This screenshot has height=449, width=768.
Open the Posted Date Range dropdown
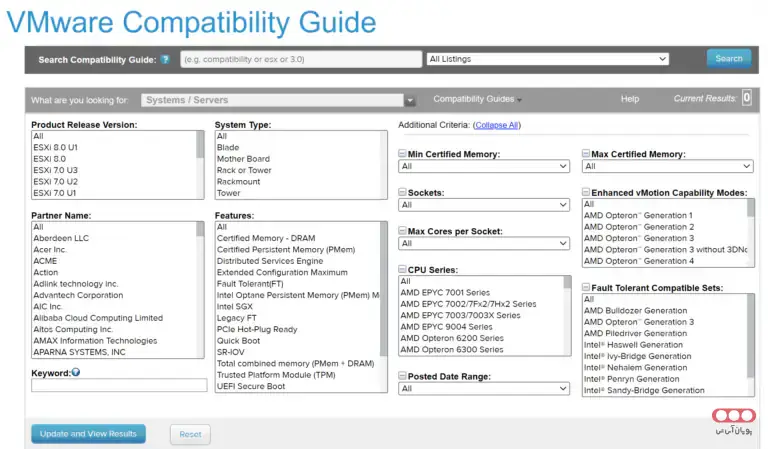click(x=484, y=388)
